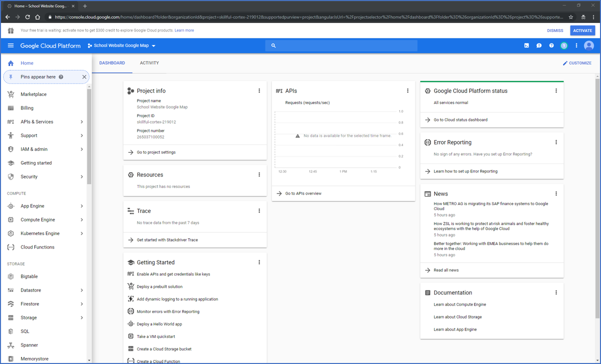The height and width of the screenshot is (364, 601).
Task: Open Error Reporting card options menu
Action: 556,142
